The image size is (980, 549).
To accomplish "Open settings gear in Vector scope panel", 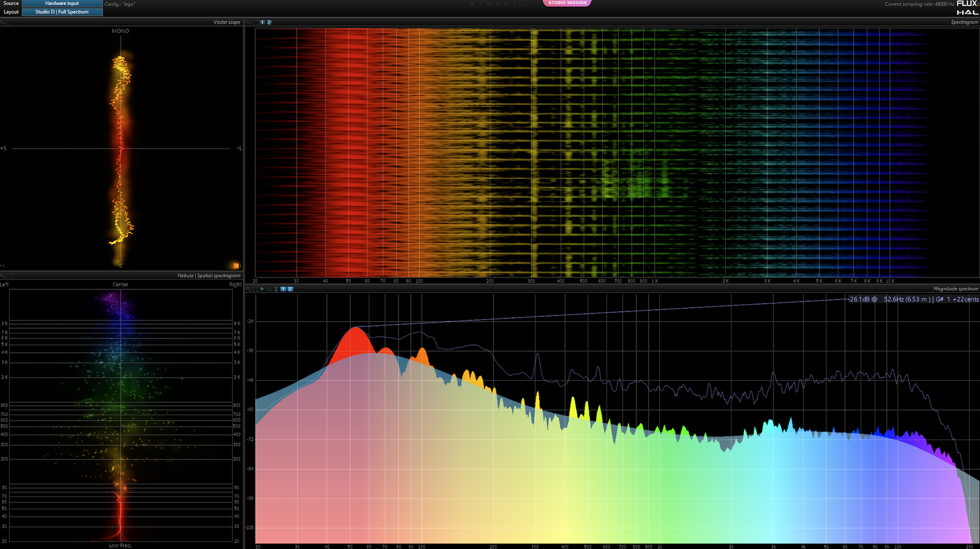I will click(x=3, y=22).
